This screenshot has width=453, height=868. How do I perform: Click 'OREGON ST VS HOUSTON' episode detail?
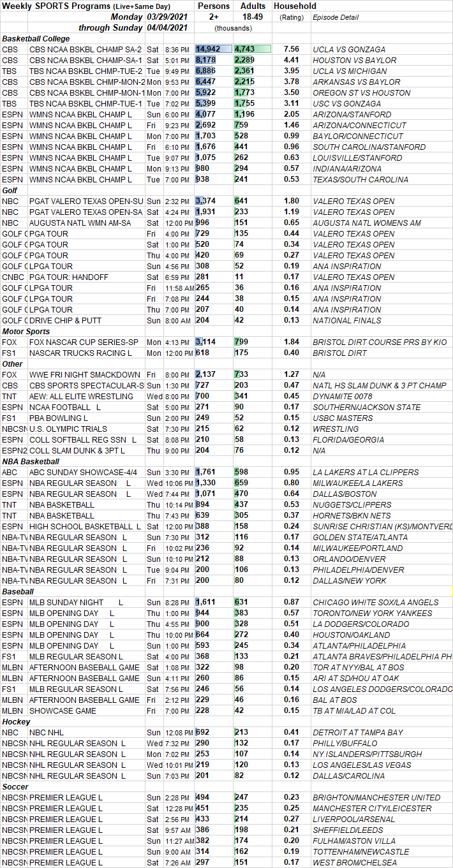pos(361,92)
